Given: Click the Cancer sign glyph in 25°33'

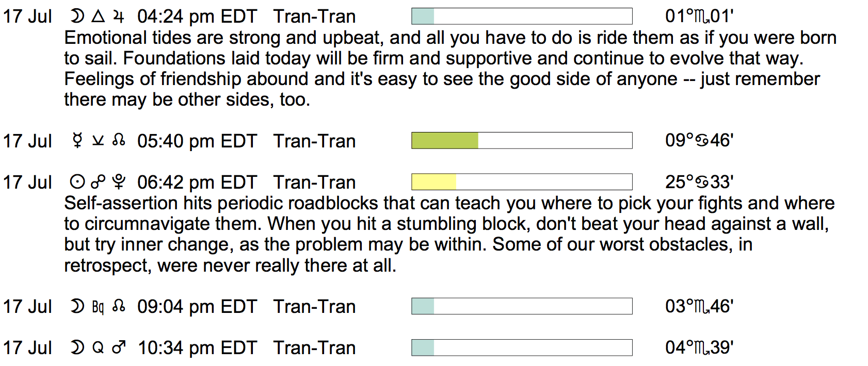Looking at the screenshot, I should [702, 182].
